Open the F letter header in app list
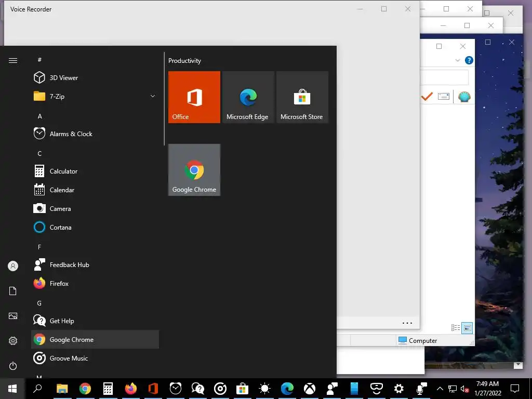Screen dimensions: 532x399 [x=39, y=247]
